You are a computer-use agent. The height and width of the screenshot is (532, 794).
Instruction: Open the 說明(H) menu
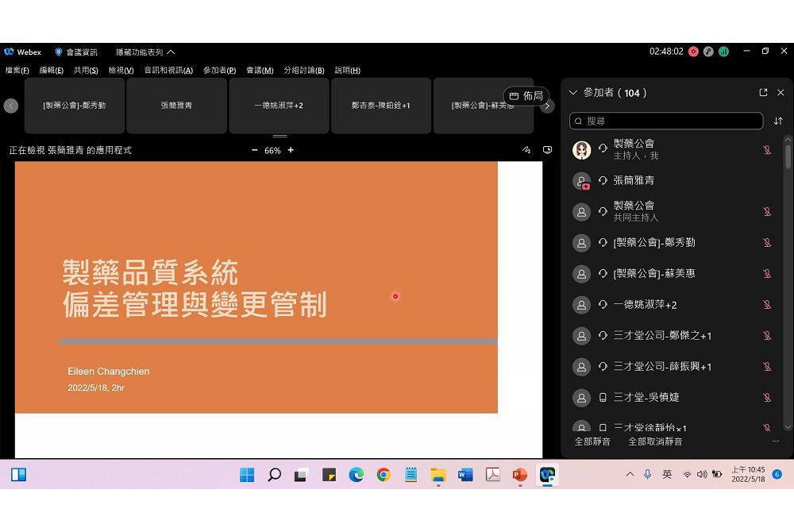[x=348, y=71]
